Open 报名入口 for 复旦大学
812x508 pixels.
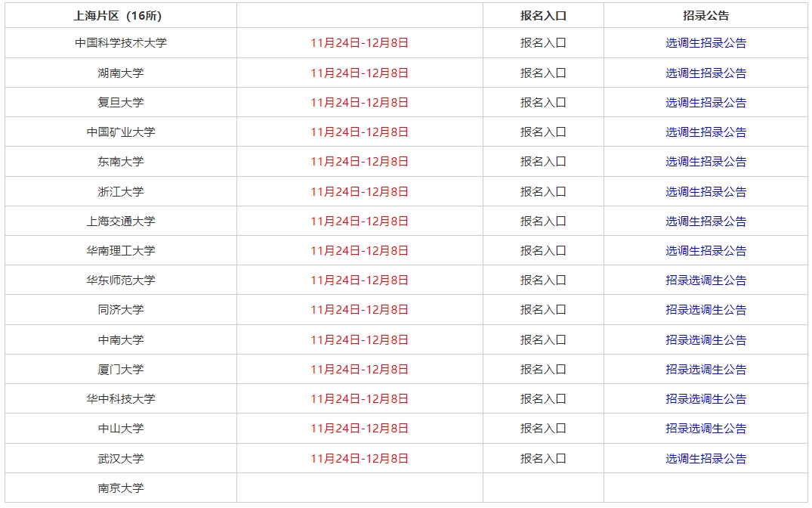click(542, 103)
